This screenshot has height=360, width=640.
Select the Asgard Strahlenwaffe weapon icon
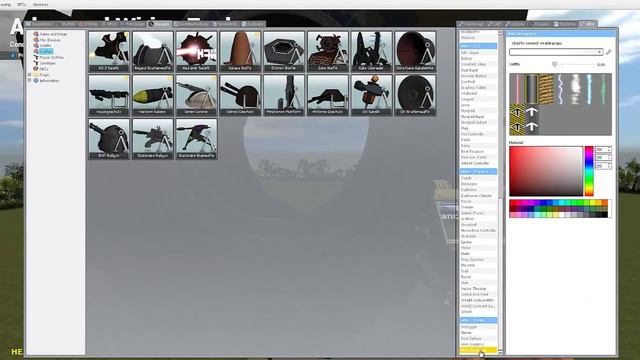(153, 51)
